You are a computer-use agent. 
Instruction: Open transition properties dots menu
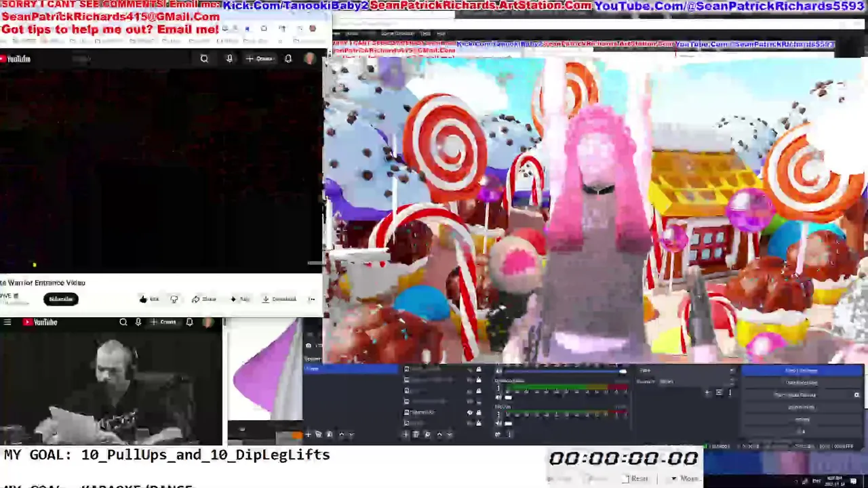730,392
